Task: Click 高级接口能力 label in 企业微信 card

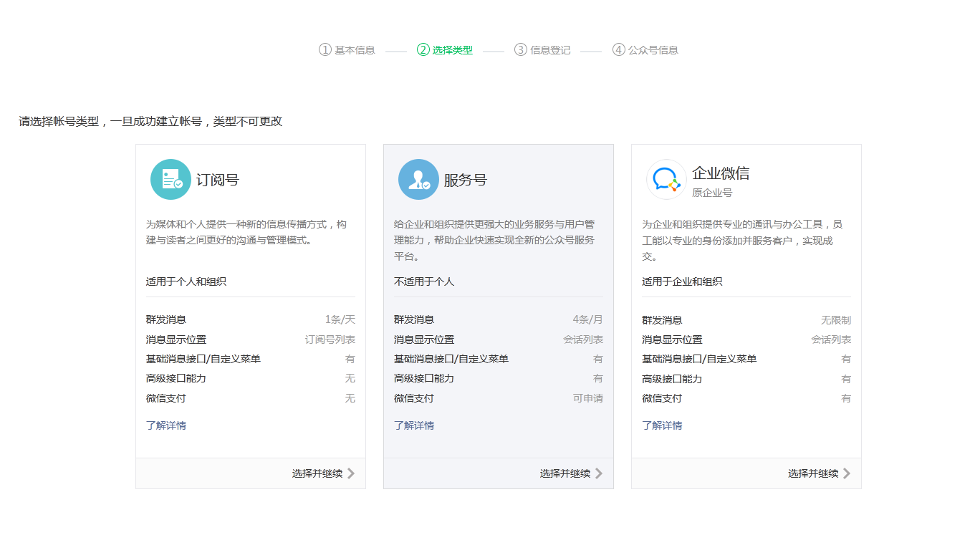Action: coord(672,378)
